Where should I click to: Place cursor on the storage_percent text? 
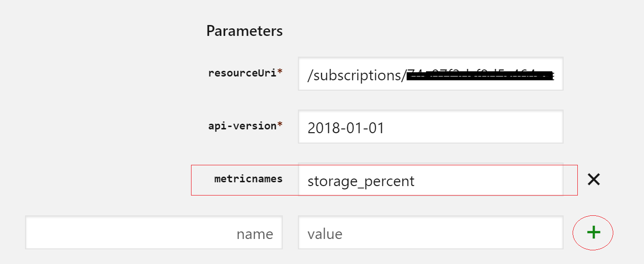[x=361, y=181]
